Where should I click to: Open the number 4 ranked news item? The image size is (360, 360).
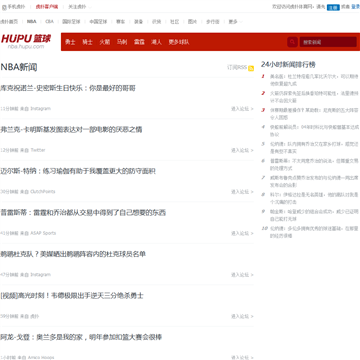pyautogui.click(x=314, y=131)
